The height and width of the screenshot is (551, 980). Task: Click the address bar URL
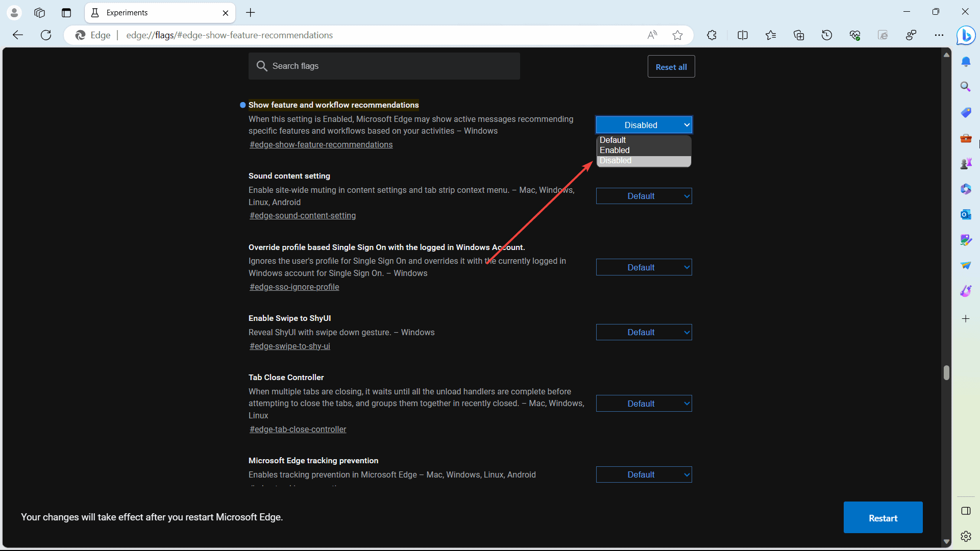coord(230,35)
